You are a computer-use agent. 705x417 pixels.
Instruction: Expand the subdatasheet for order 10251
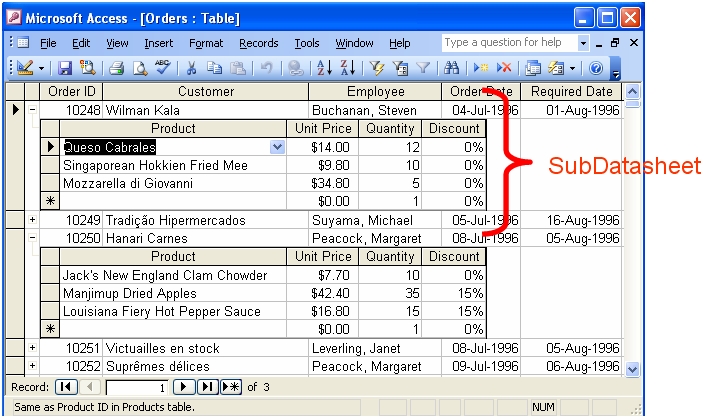32,348
